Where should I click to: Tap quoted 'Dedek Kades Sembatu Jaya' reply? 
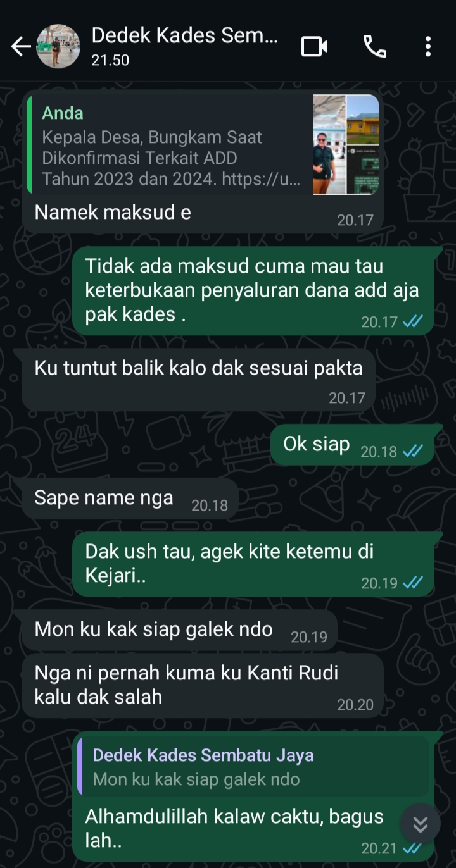click(x=253, y=766)
